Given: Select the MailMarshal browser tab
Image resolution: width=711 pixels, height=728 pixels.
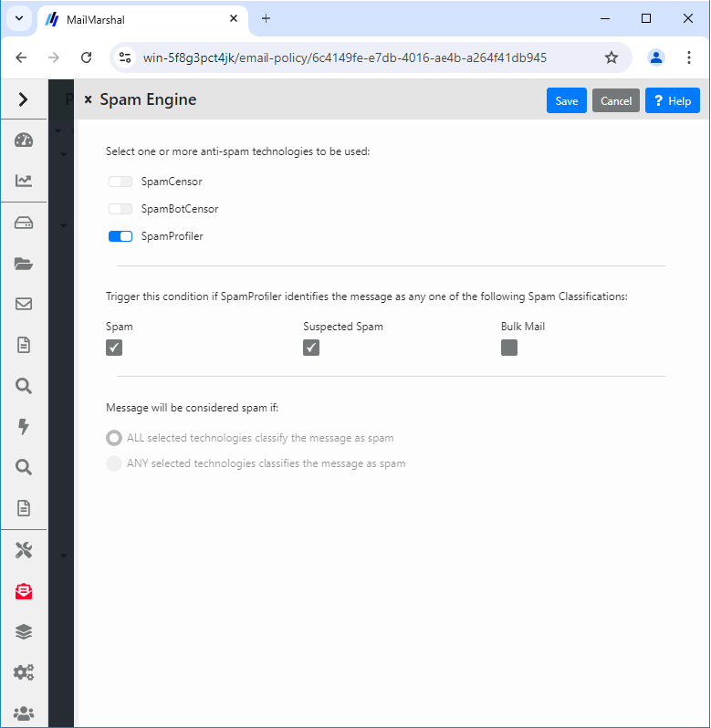Looking at the screenshot, I should tap(142, 19).
